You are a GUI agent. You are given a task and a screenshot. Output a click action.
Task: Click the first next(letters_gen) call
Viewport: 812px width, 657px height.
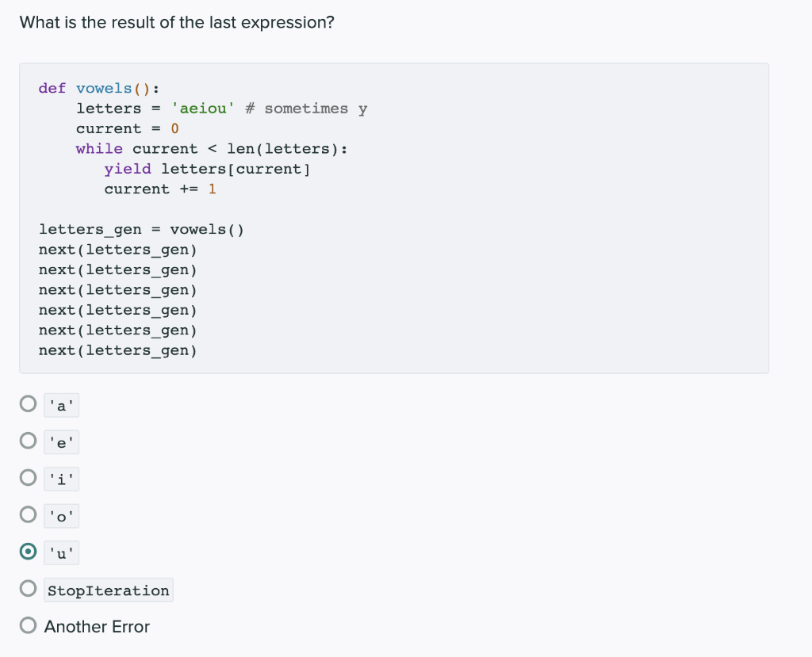point(117,249)
